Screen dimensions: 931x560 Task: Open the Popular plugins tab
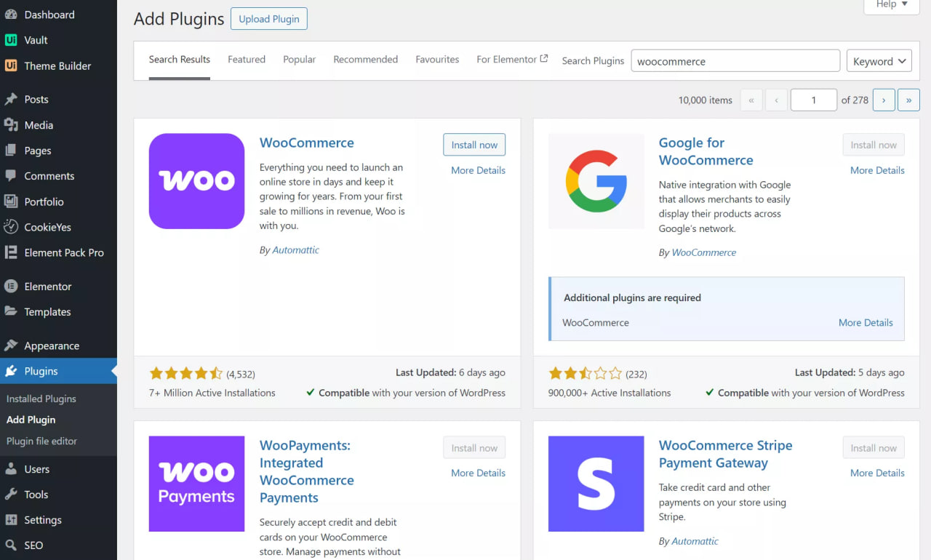click(299, 59)
